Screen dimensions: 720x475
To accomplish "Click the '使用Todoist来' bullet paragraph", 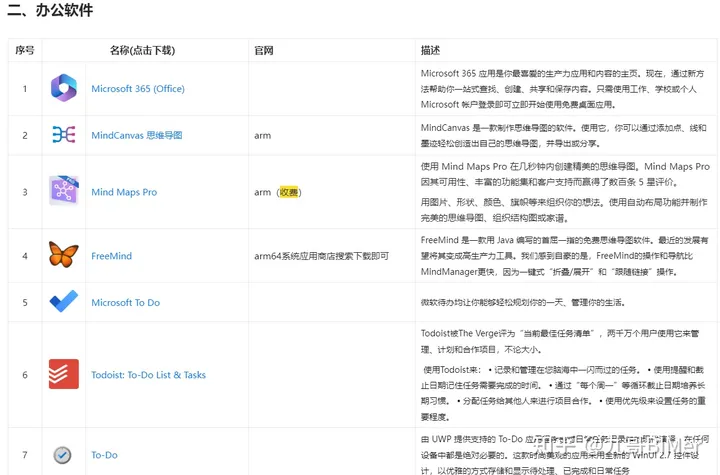I will [563, 393].
